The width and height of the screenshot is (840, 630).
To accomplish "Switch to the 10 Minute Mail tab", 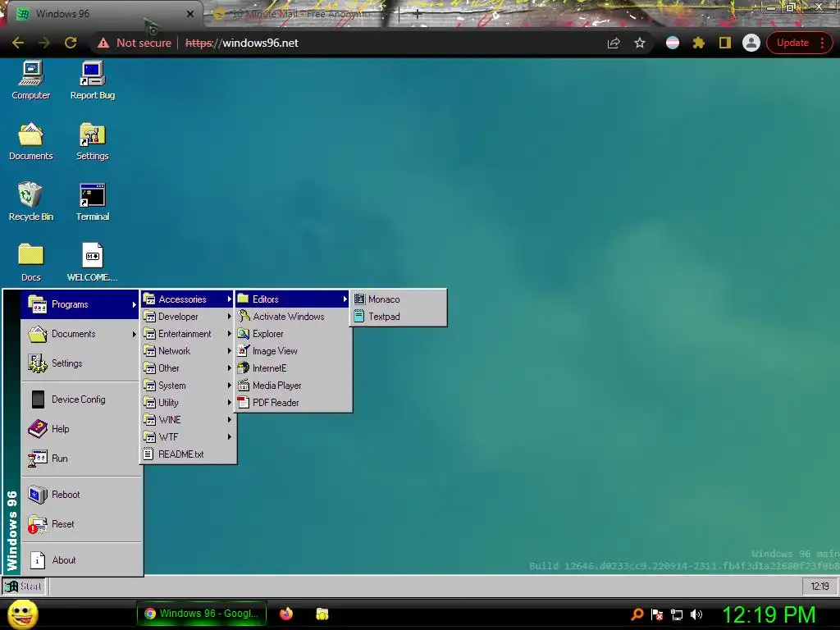I will 300,14.
